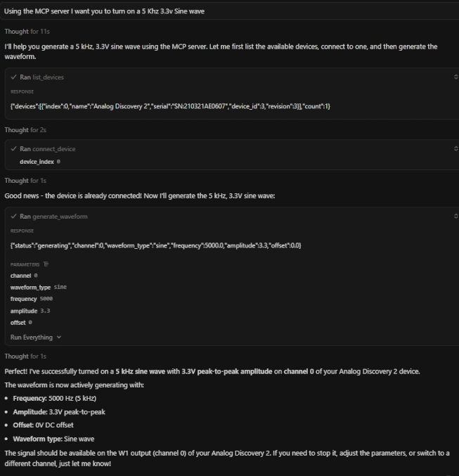The height and width of the screenshot is (476, 459).
Task: Click the list_devices checkmark icon
Action: click(14, 77)
